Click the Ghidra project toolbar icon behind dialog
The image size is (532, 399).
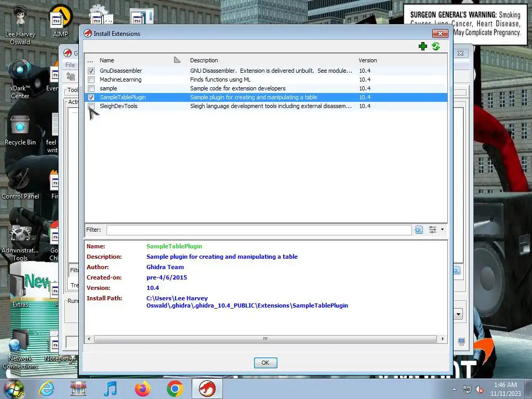pyautogui.click(x=71, y=76)
